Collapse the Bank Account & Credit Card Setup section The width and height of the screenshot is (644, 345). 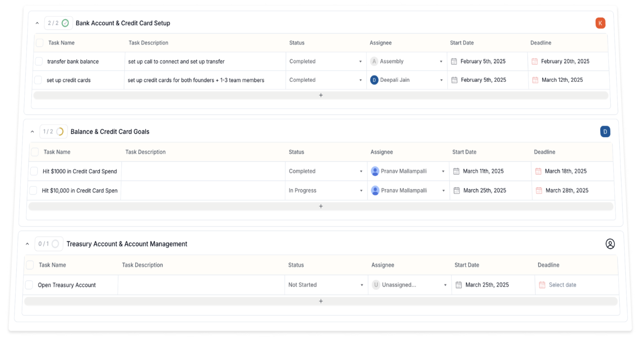(x=37, y=23)
